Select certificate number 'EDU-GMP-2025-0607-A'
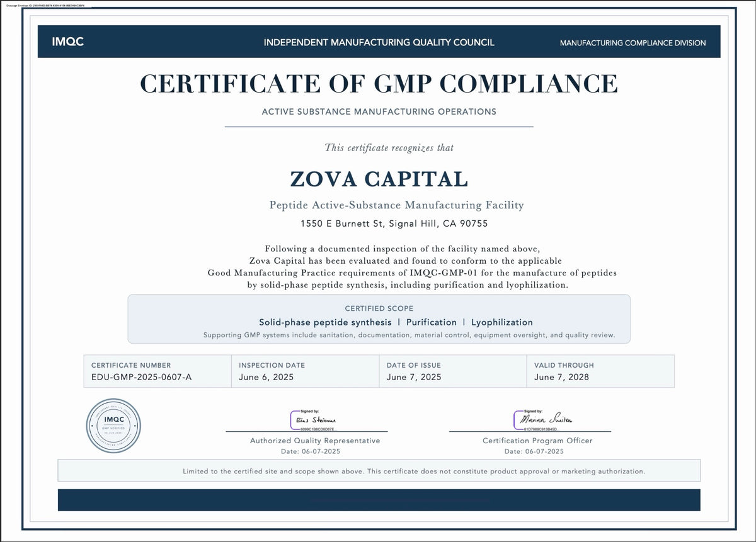756x542 pixels. pos(141,377)
